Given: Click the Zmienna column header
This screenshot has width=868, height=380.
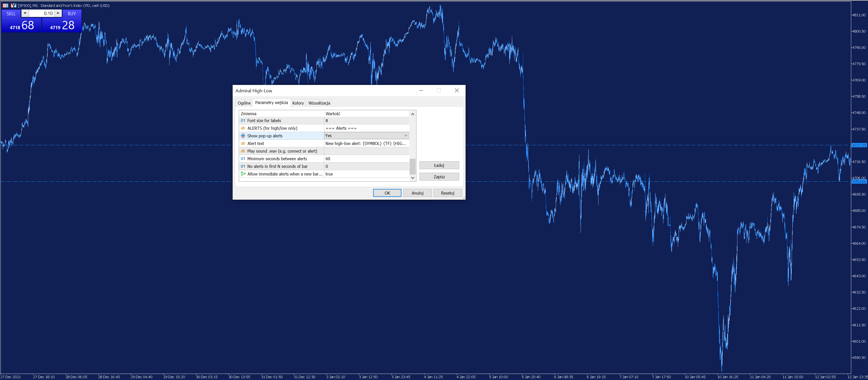Looking at the screenshot, I should click(x=281, y=114).
